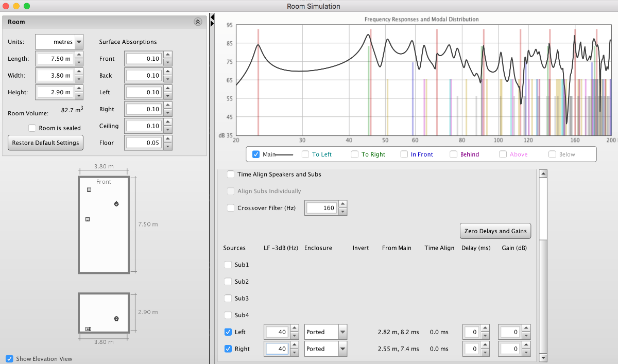
Task: Click the Floor absorption input field
Action: pos(143,143)
